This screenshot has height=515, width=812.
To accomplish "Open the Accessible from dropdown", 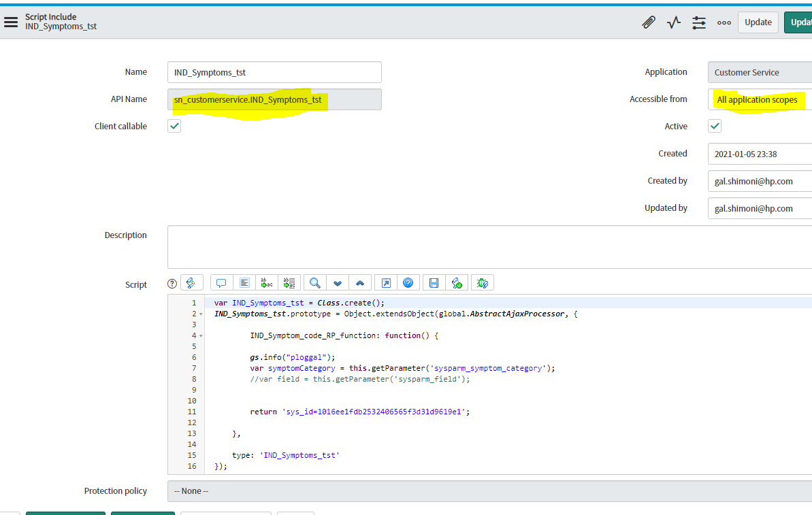I will tap(759, 99).
